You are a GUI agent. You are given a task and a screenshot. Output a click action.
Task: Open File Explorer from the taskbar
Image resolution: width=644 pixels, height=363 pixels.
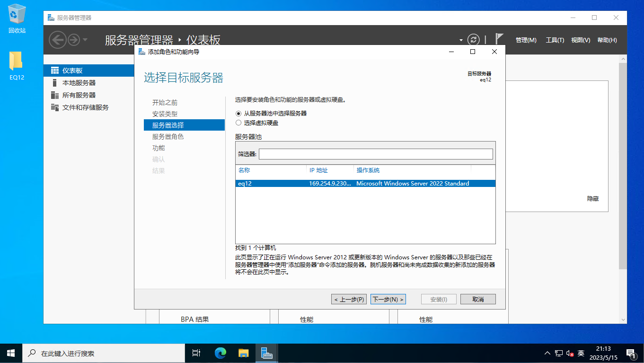(x=243, y=353)
